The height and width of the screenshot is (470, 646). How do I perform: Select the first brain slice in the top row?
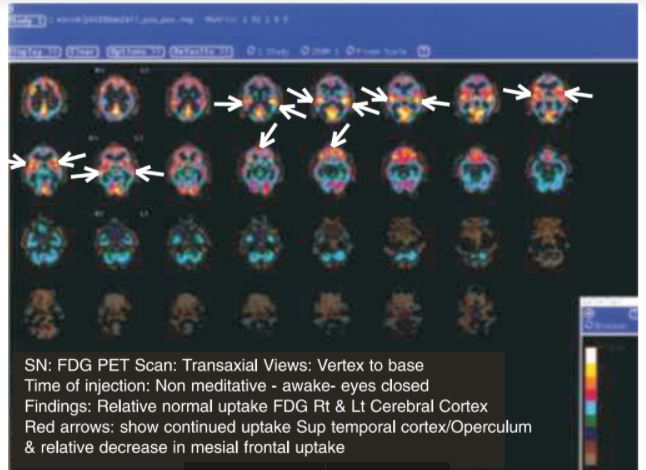click(x=43, y=98)
